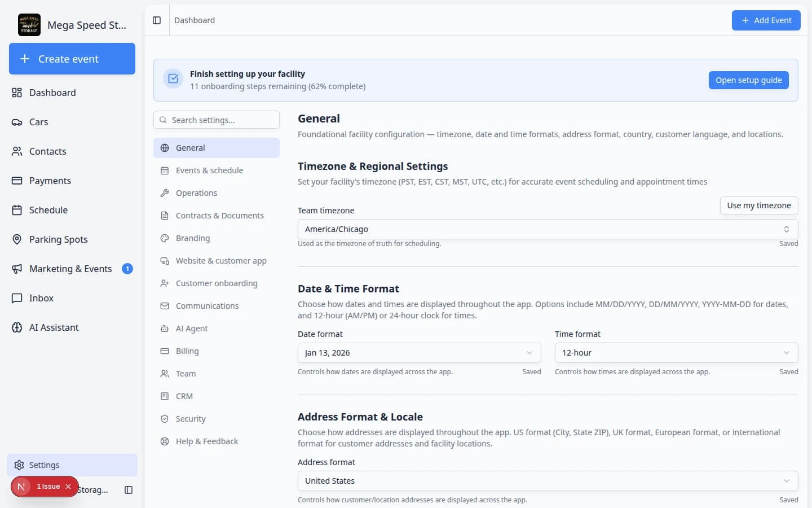Click the Dashboard breadcrumb at top
The image size is (812, 508).
(195, 20)
